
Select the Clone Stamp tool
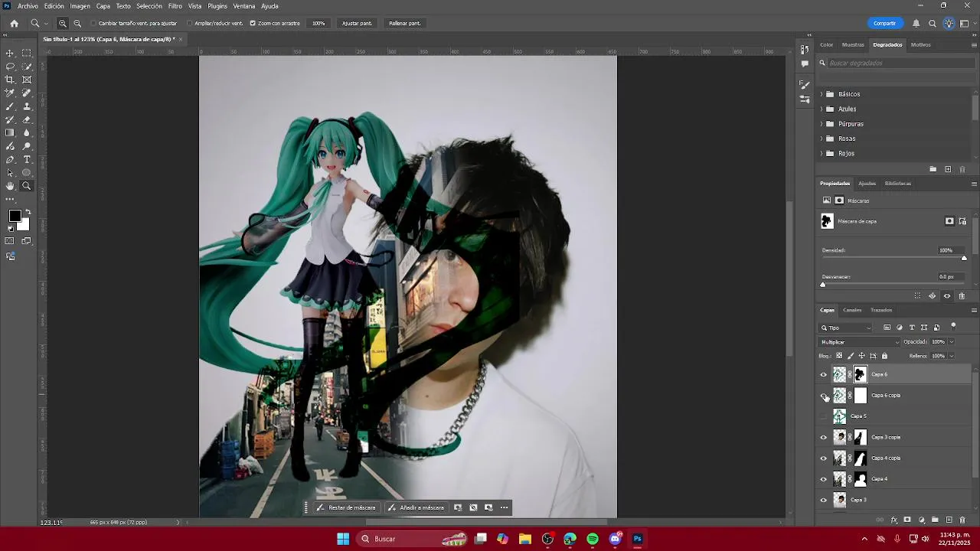tap(27, 106)
